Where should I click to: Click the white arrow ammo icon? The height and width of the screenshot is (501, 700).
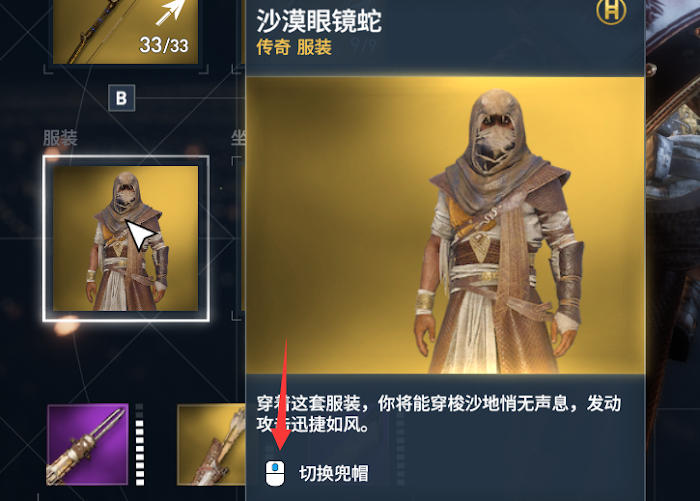coord(171,12)
